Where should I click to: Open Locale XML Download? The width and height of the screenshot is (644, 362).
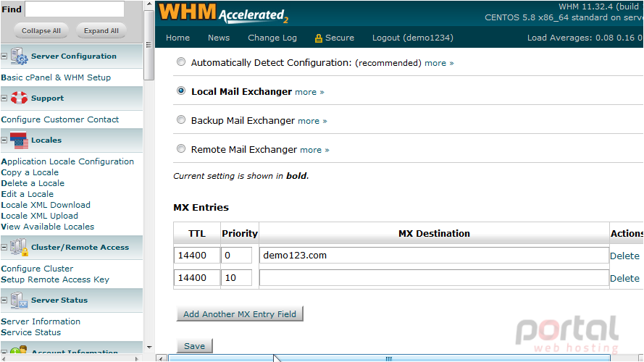click(x=46, y=205)
